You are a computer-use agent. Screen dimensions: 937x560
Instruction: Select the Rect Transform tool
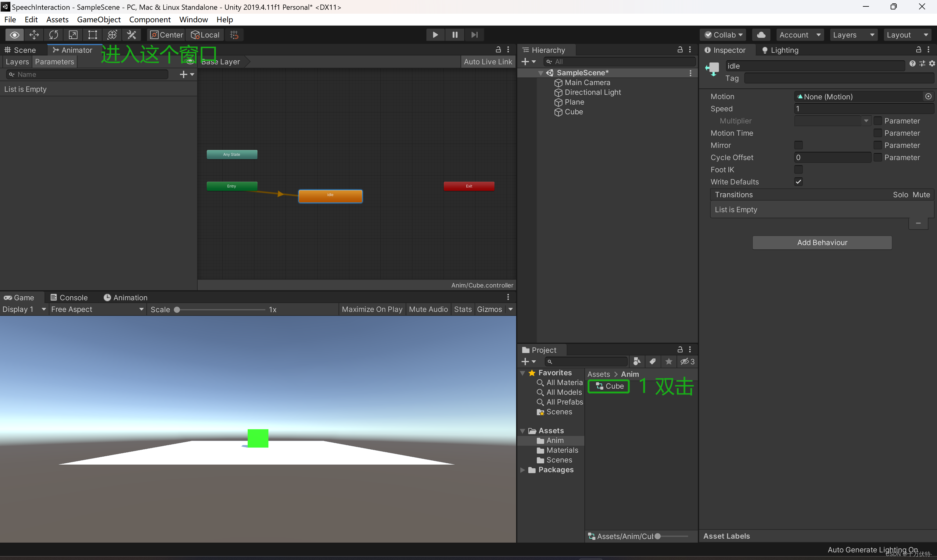pyautogui.click(x=92, y=35)
